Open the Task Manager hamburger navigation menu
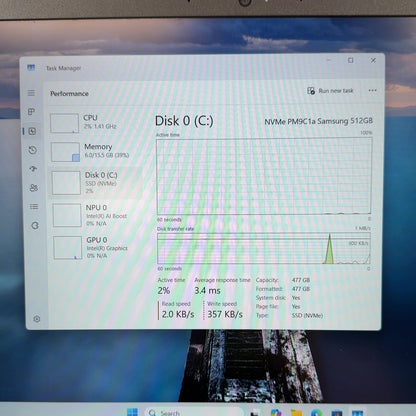416x416 pixels. 31,93
